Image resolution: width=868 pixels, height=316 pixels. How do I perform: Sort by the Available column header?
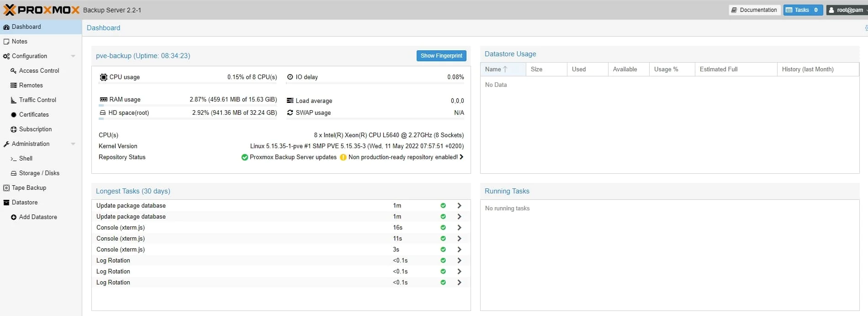(x=629, y=69)
